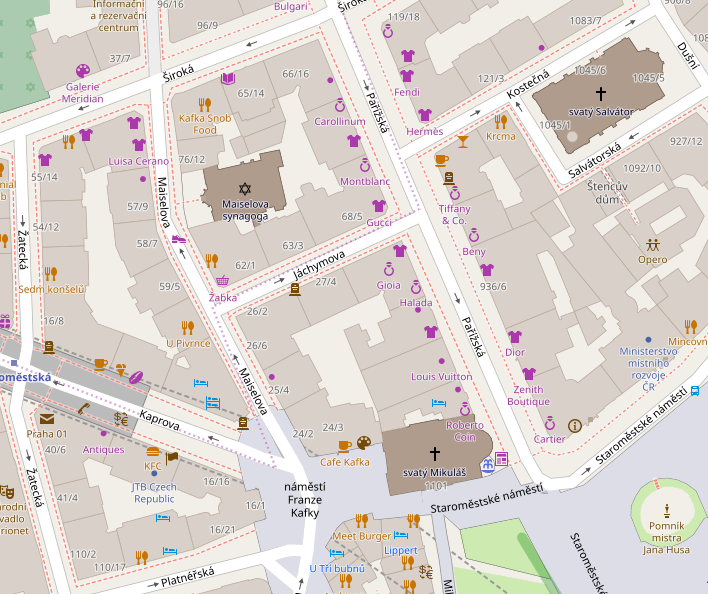Select the Cartier jewelry ring icon
708x594 pixels.
(x=550, y=423)
